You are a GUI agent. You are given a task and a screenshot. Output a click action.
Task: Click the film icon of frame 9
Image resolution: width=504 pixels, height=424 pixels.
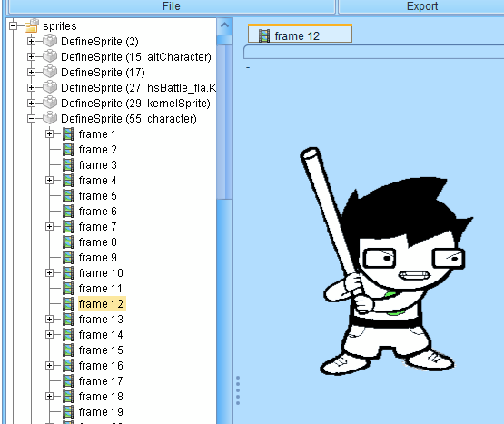coord(68,258)
